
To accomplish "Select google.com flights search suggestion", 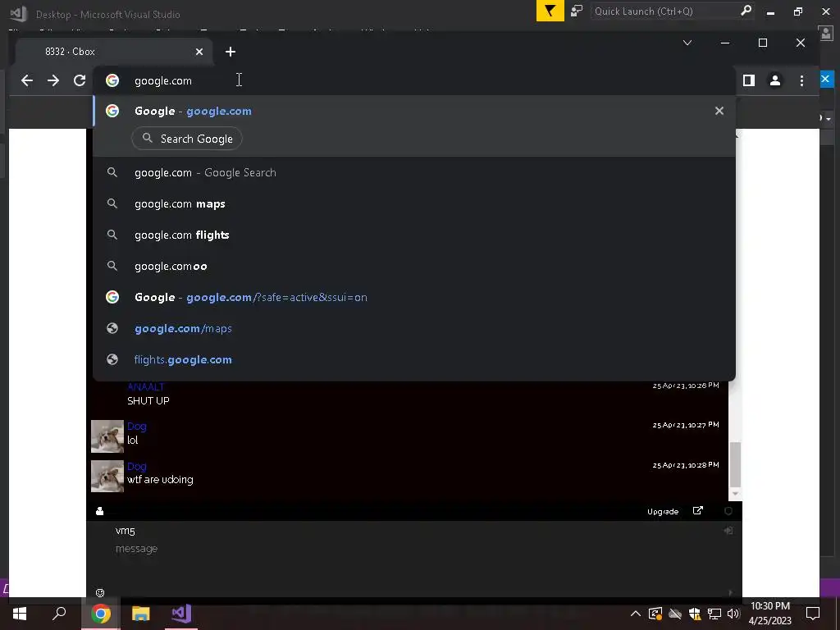I will [x=414, y=235].
